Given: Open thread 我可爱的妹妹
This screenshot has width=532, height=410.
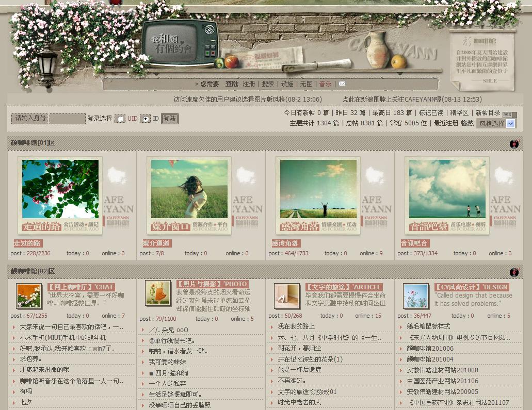Looking at the screenshot, I should click(167, 362).
